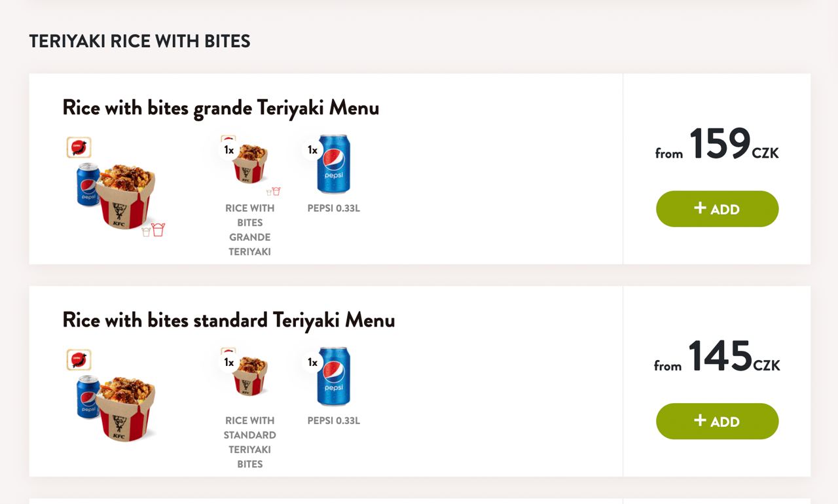Add standard Teriyaki Menu to order

pyautogui.click(x=717, y=421)
